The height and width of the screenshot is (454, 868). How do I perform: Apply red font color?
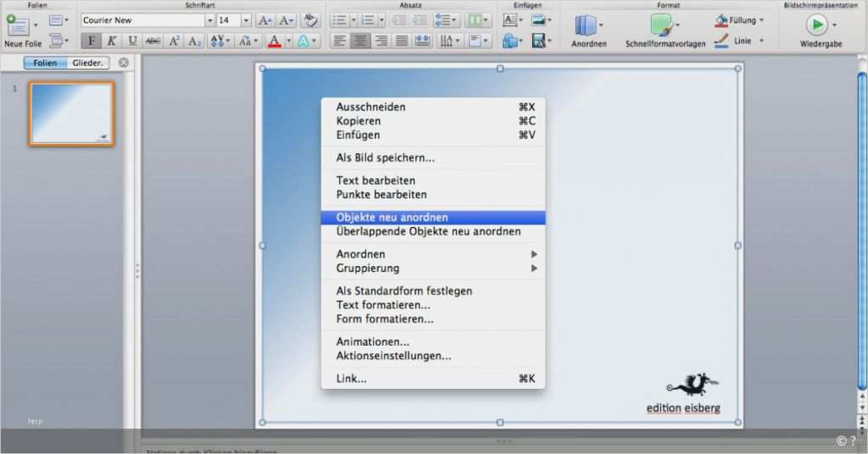coord(275,41)
